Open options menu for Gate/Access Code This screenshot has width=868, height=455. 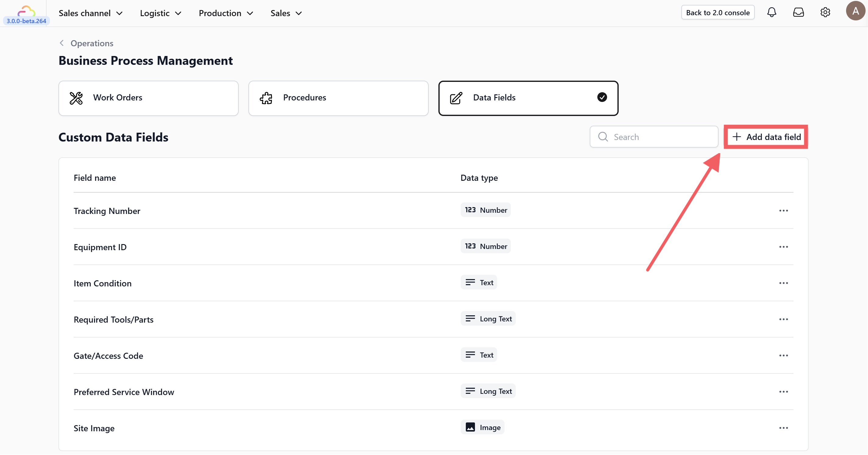click(x=783, y=356)
